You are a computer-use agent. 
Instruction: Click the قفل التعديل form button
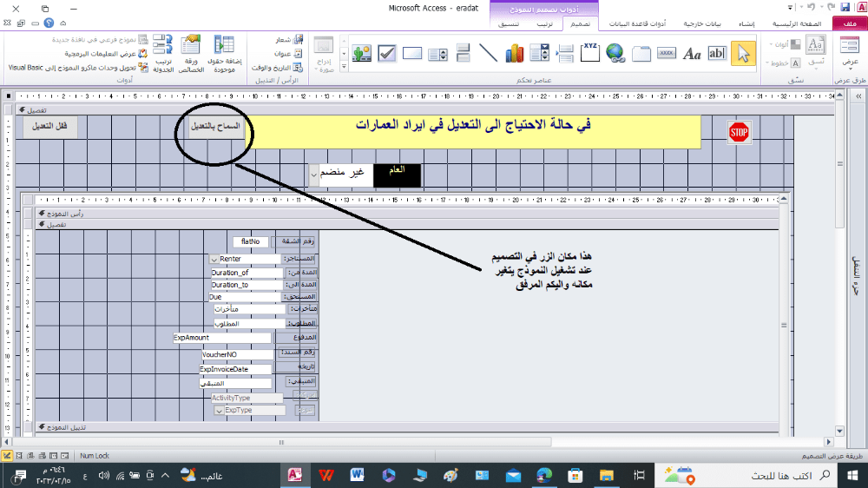(x=49, y=127)
